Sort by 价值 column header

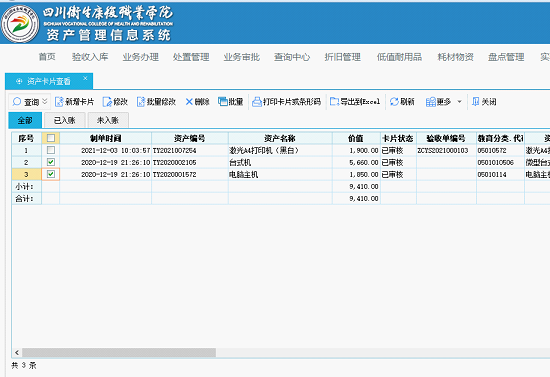(x=356, y=138)
